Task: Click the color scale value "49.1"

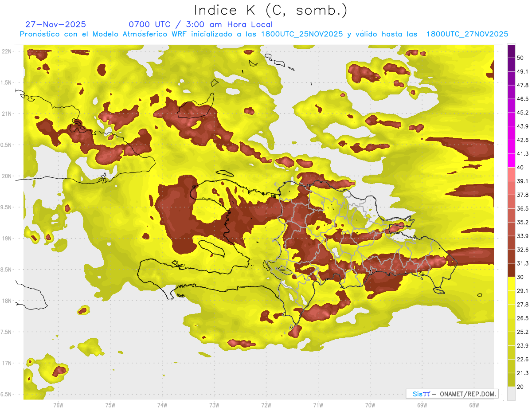Action: coord(522,71)
